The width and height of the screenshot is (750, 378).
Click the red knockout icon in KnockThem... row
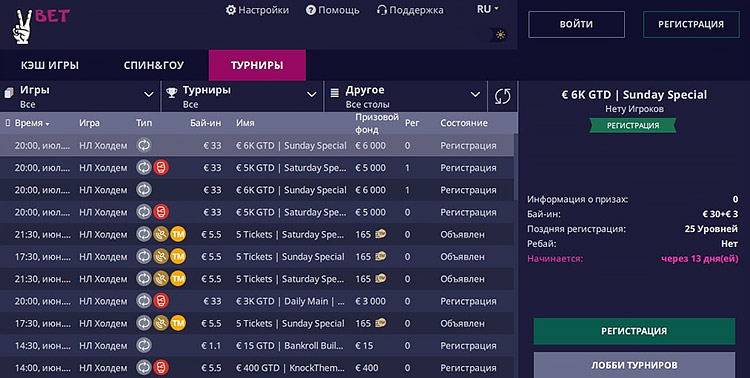click(161, 367)
